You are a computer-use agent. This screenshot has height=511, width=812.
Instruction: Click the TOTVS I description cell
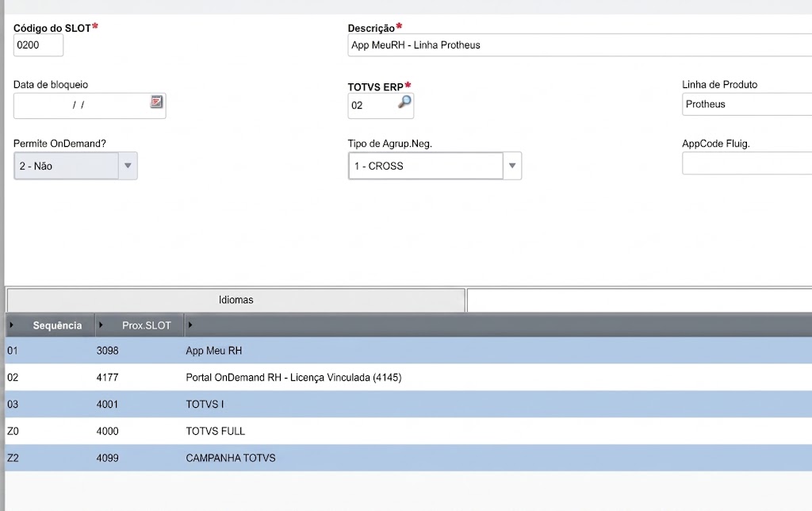[498, 404]
